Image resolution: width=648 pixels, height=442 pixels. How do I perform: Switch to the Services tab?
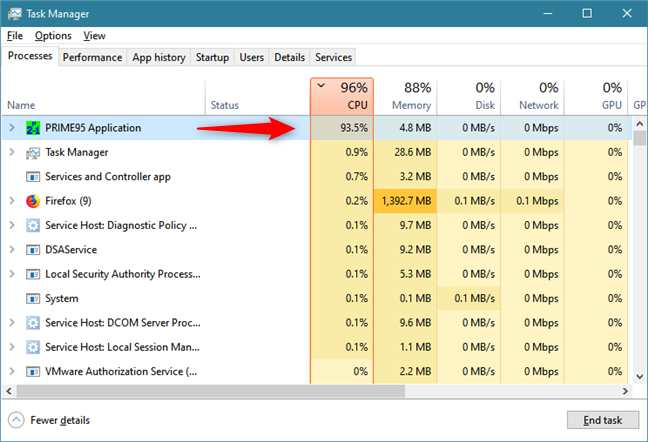(x=333, y=57)
